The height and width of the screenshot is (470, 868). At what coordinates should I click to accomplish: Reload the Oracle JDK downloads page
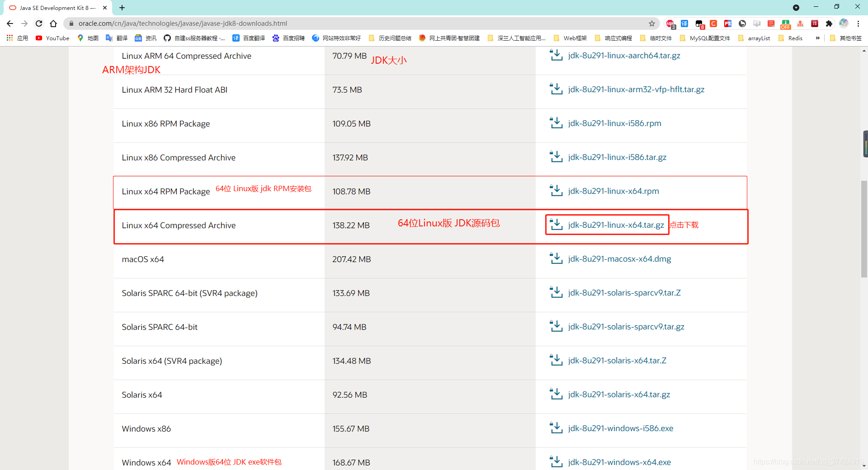coord(39,23)
